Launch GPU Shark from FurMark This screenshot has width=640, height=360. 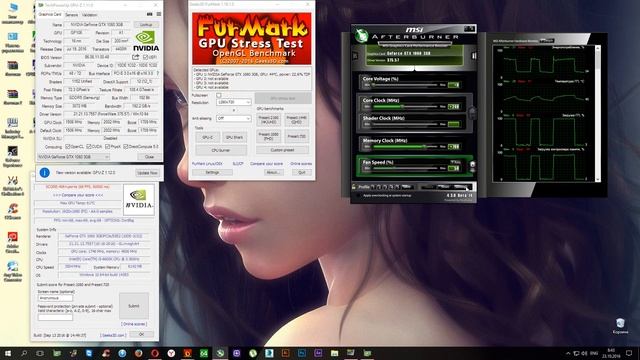coord(234,138)
